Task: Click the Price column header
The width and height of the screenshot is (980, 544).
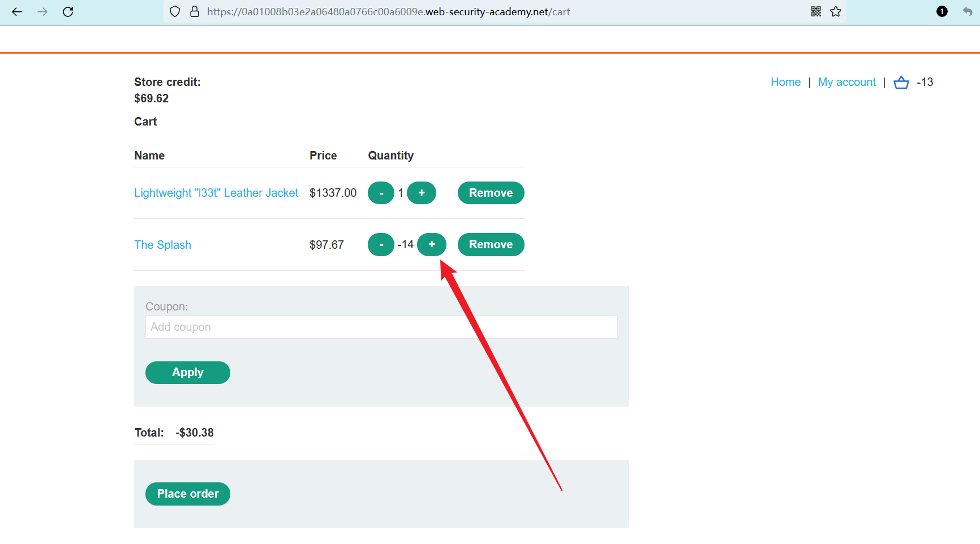Action: point(323,156)
